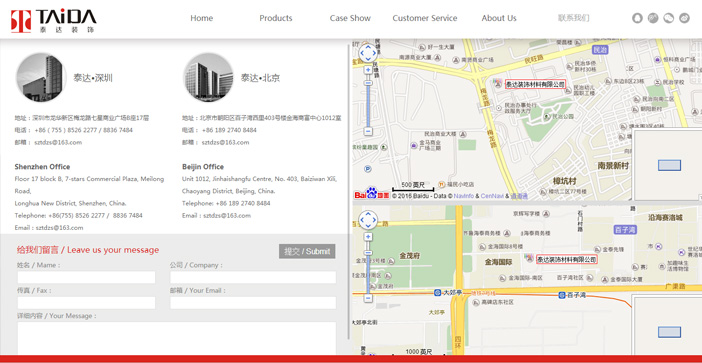
Task: Click the Beijin Office heading
Action: 203,167
